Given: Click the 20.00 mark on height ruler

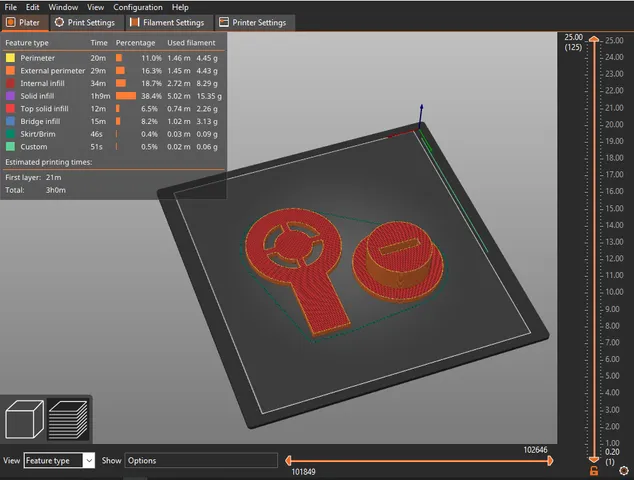Looking at the screenshot, I should (x=614, y=125).
